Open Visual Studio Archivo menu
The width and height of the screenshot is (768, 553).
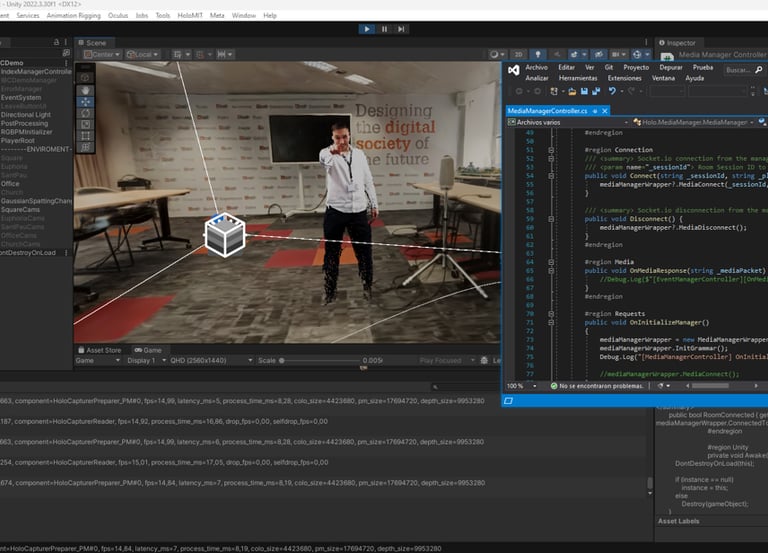coord(536,68)
